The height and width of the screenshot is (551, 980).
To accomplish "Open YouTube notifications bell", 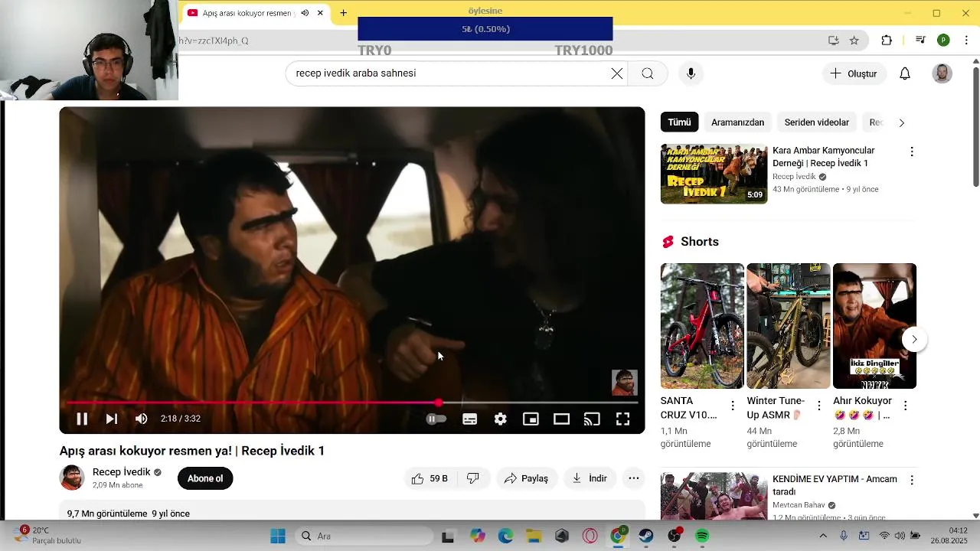I will pyautogui.click(x=905, y=73).
